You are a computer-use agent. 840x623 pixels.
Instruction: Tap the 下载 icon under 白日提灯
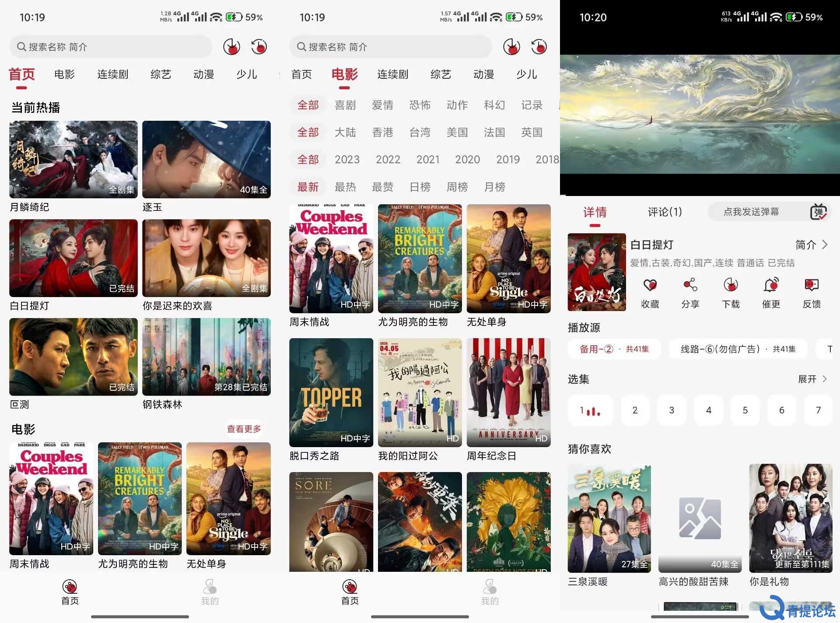731,285
